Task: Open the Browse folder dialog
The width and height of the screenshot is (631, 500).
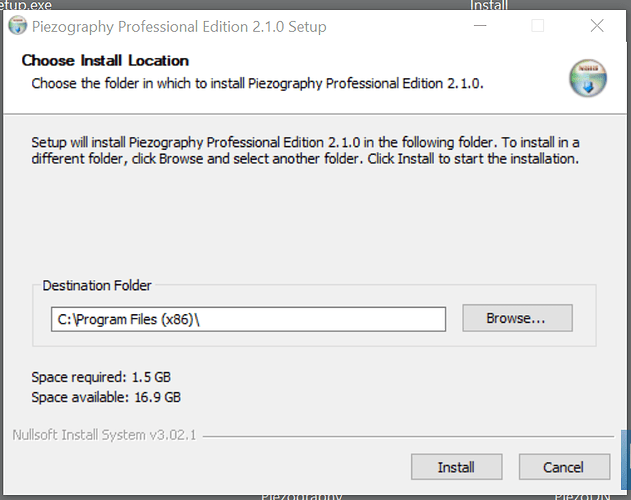Action: (x=517, y=318)
